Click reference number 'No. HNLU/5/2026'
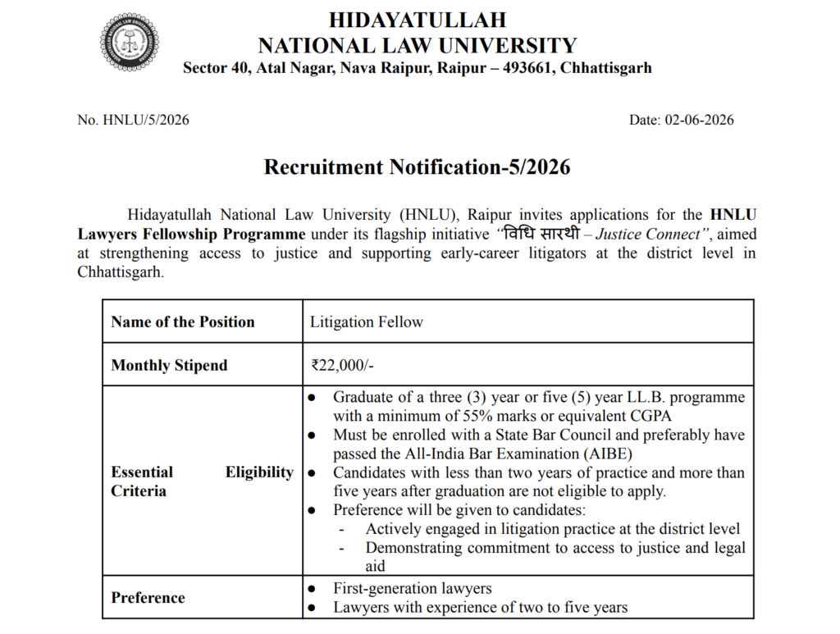This screenshot has height=634, width=840. [134, 120]
